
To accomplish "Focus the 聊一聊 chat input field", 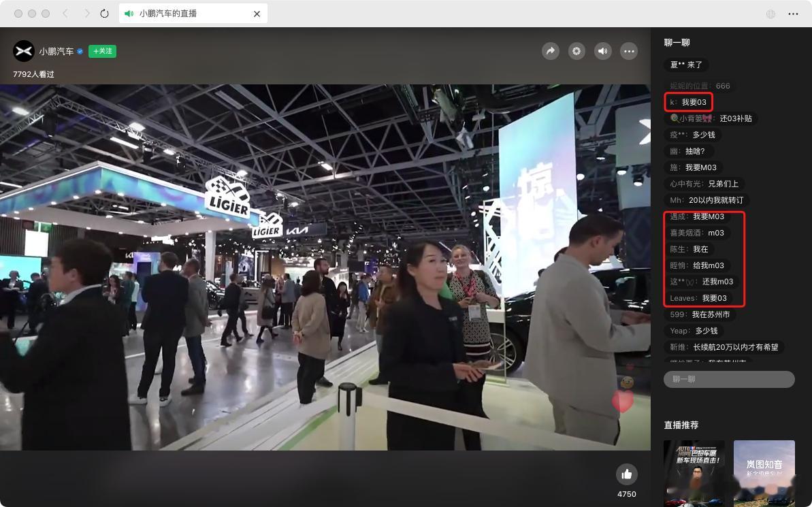I will [x=729, y=379].
